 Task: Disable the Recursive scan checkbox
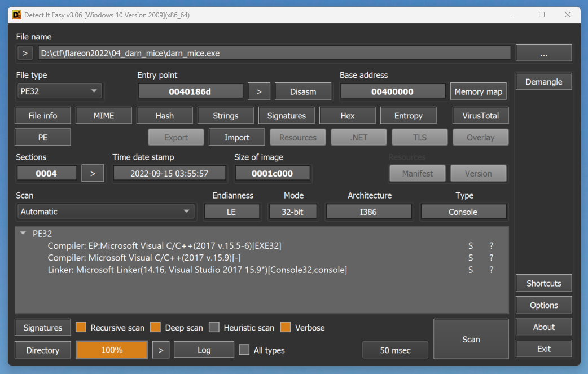pos(81,327)
